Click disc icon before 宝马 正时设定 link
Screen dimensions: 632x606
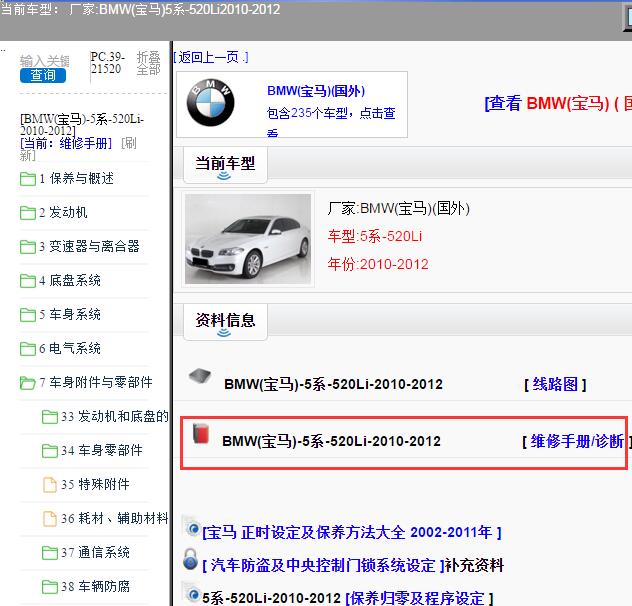click(x=193, y=528)
